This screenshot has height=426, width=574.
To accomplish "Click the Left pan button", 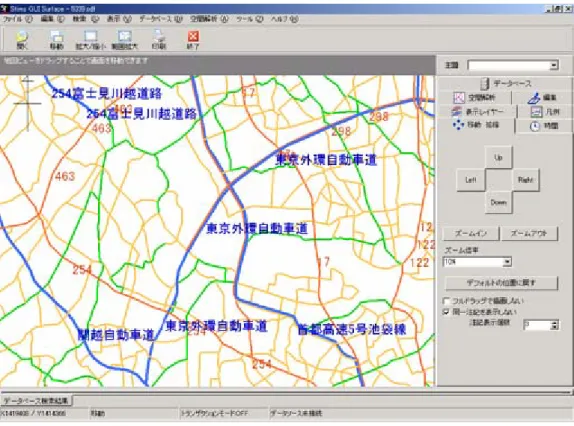I will click(x=470, y=180).
